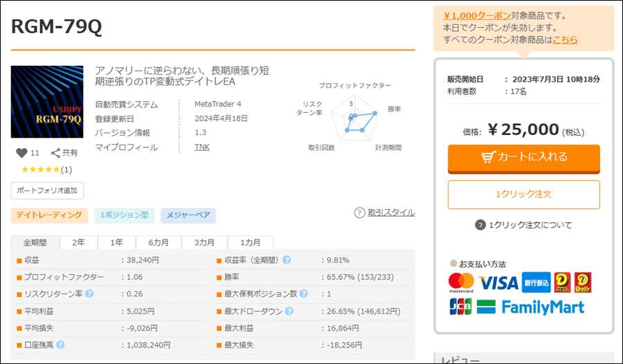Click the share icon next to 共有
This screenshot has height=364, width=623.
[56, 153]
